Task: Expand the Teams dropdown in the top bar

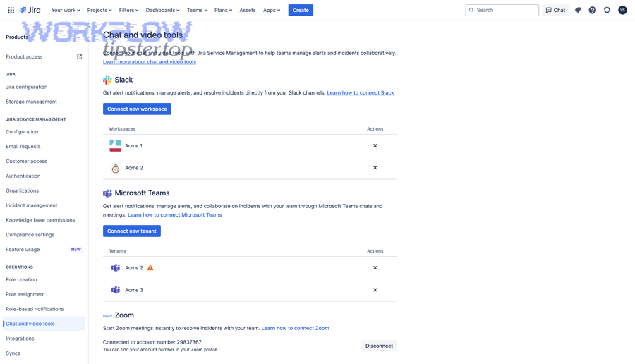Action: (197, 10)
